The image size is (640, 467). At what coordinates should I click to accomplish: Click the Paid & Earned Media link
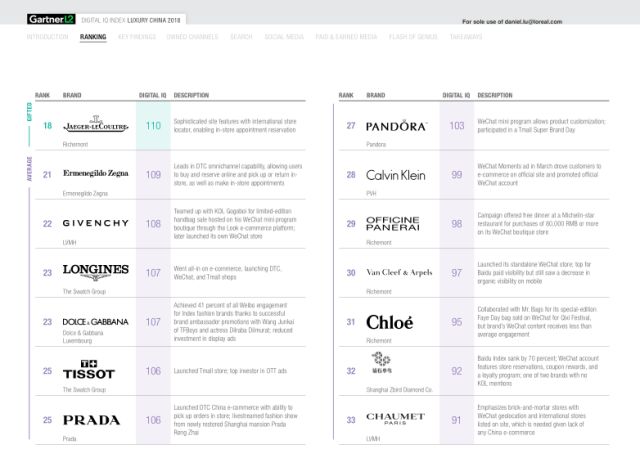[347, 36]
